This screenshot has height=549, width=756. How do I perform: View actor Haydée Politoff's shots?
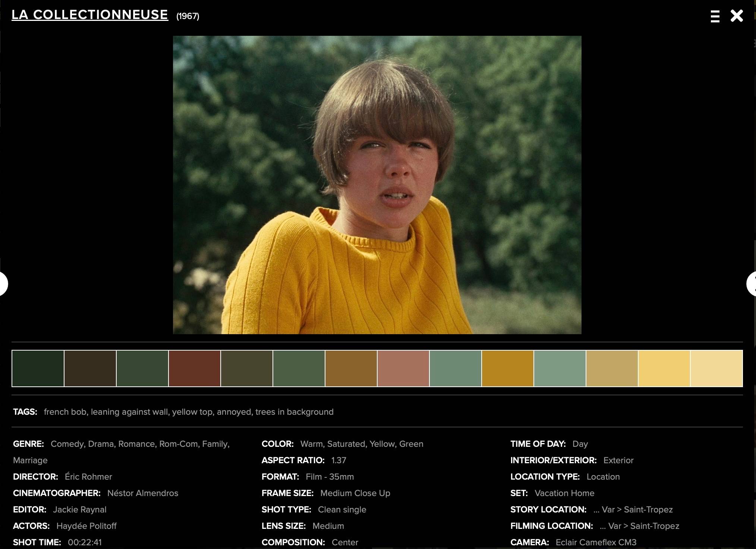point(86,526)
